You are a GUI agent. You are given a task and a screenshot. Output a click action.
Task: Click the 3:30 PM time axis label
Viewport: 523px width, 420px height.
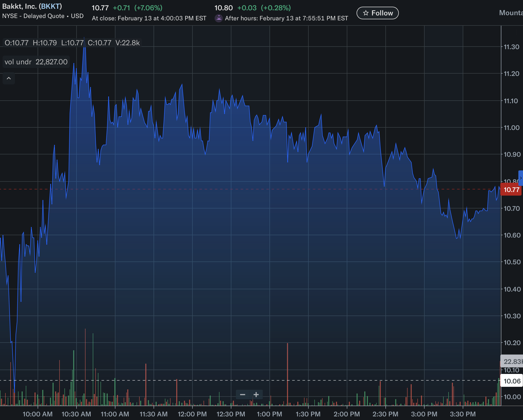point(463,414)
